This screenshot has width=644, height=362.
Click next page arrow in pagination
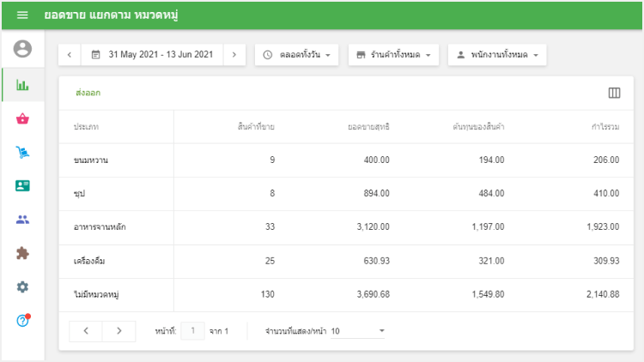[x=118, y=331]
